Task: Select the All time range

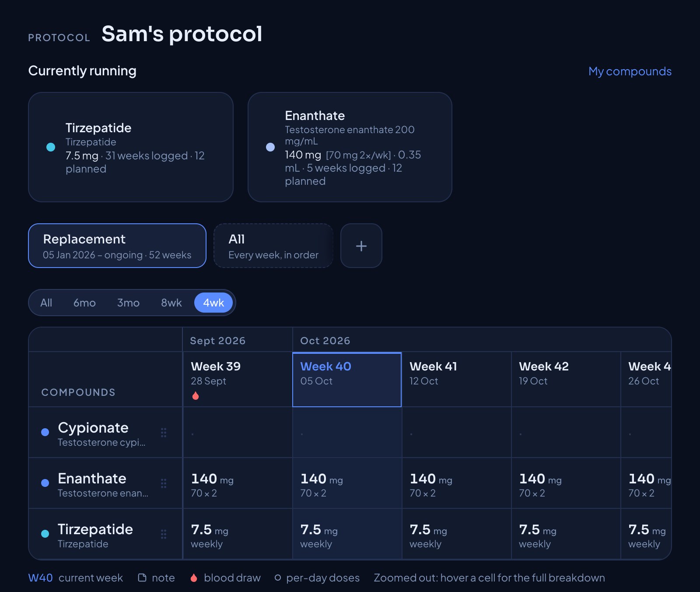Action: [x=46, y=303]
